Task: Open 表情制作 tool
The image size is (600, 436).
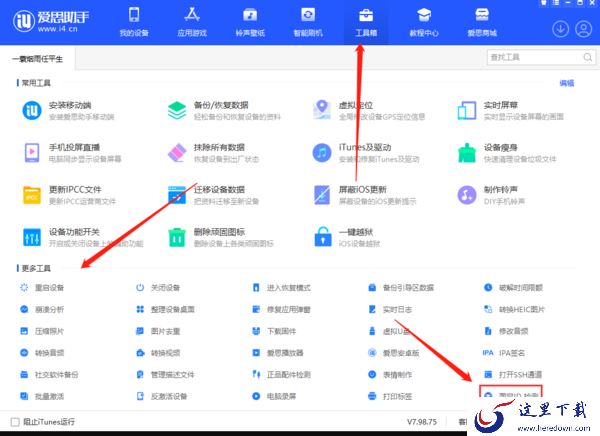Action: (390, 375)
